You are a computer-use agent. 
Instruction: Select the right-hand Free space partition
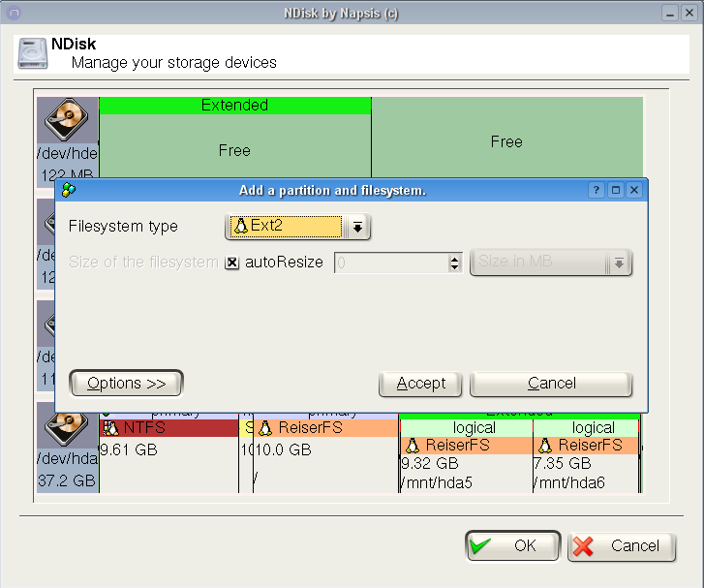[505, 141]
